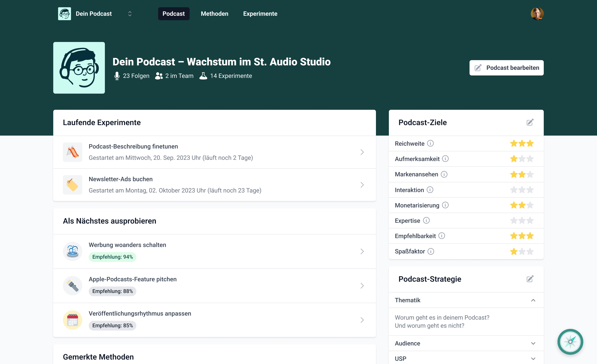
Task: Click the edit icon next to Podcast-Ziele
Action: coord(530,122)
